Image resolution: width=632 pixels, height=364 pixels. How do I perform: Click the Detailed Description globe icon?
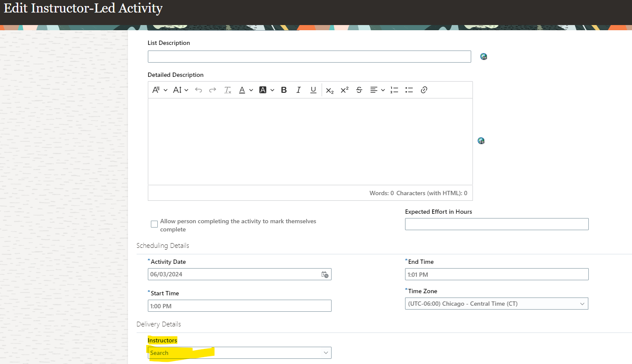481,141
